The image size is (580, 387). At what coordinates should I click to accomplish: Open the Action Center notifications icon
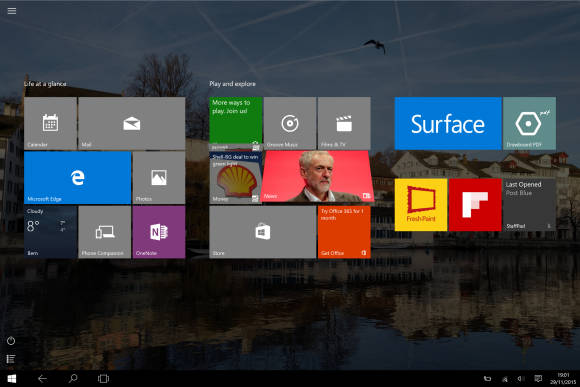click(x=538, y=378)
